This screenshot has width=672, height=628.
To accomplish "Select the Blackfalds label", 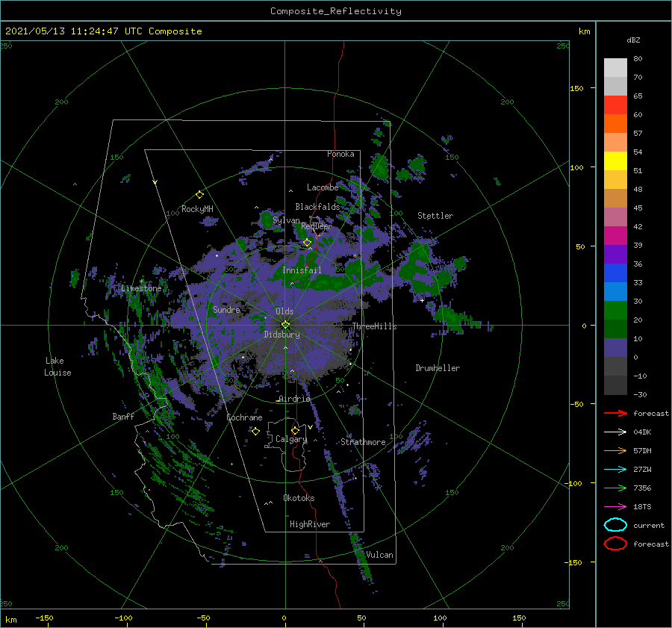I will (x=317, y=207).
